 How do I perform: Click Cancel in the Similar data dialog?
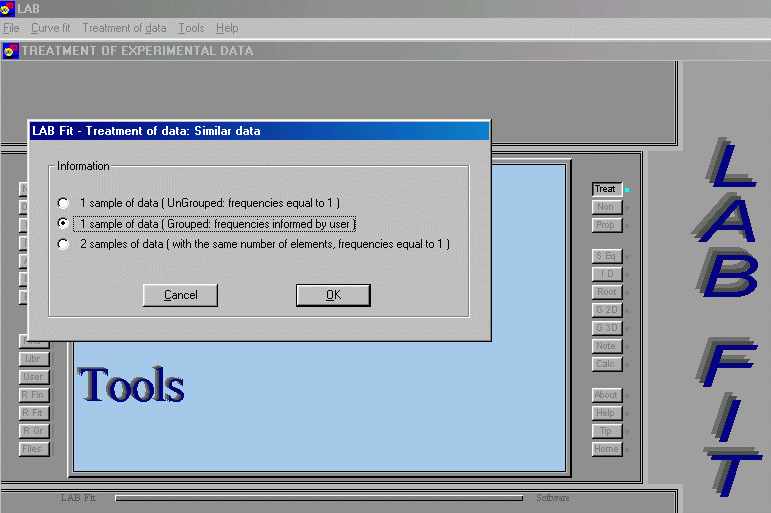[180, 295]
